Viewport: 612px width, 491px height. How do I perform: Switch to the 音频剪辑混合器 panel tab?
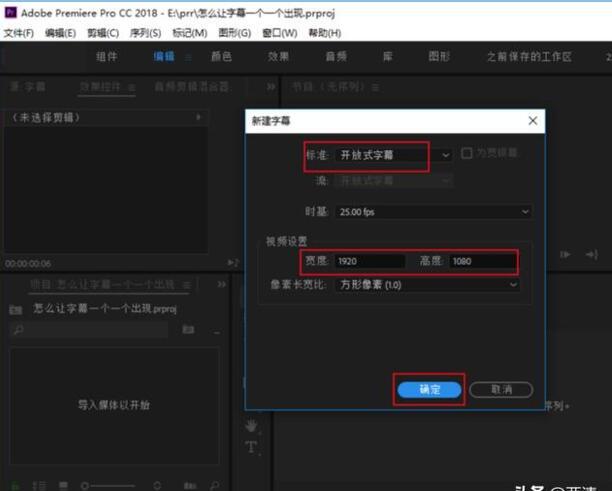(x=192, y=87)
